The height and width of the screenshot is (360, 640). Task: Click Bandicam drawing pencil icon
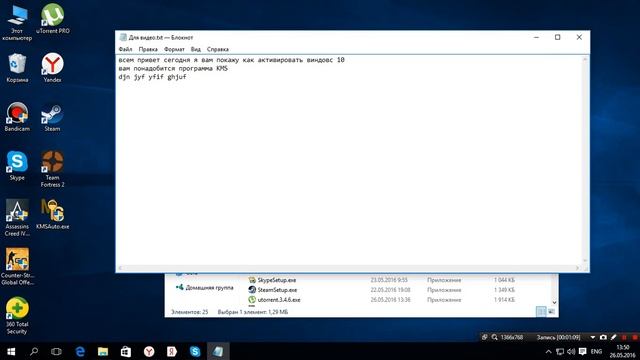point(613,337)
